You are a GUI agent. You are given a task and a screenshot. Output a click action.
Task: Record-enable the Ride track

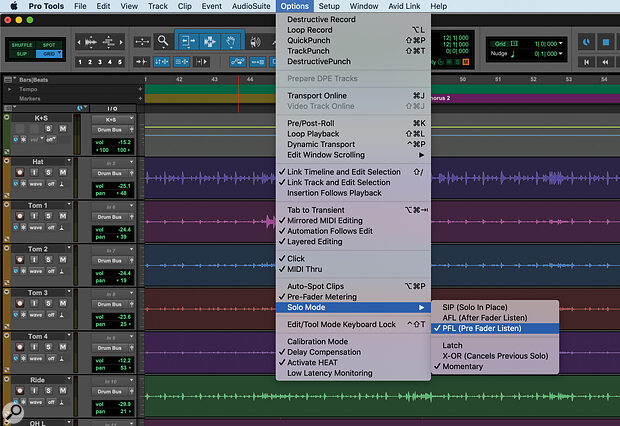19,391
